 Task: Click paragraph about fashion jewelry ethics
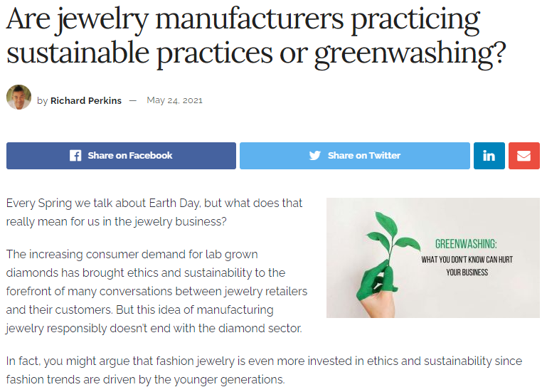[x=264, y=370]
